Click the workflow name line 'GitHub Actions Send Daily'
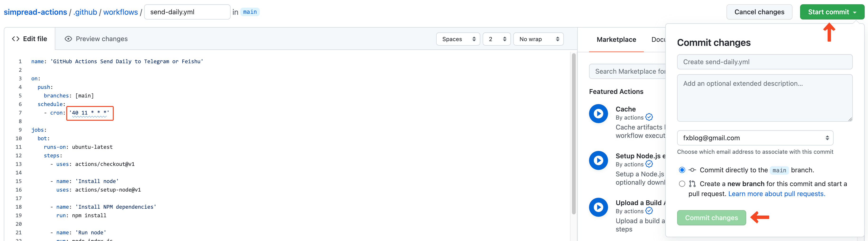This screenshot has width=868, height=241. [x=117, y=61]
